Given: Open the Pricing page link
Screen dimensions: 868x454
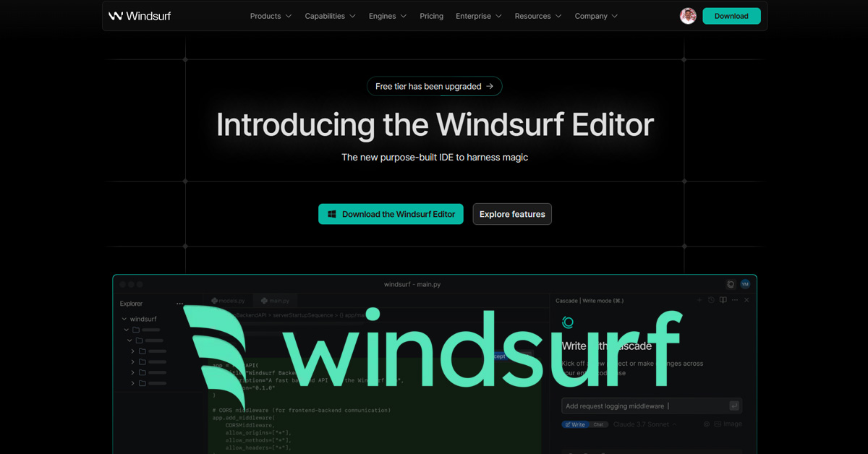Looking at the screenshot, I should [x=431, y=16].
